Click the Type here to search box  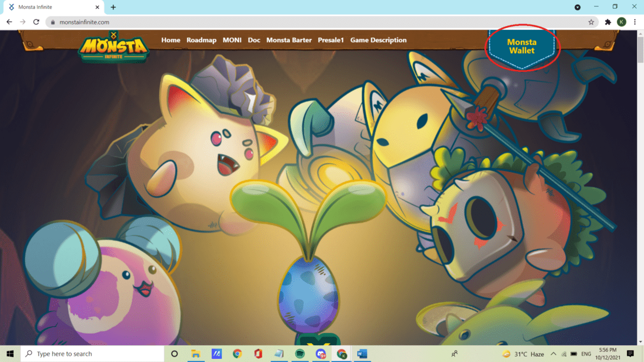click(93, 354)
